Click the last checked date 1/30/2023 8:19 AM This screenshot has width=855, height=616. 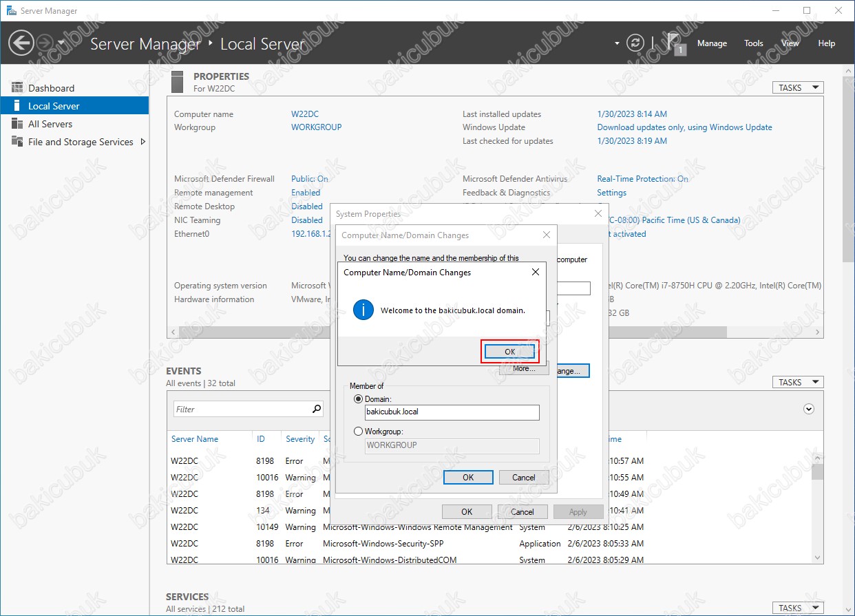pyautogui.click(x=632, y=141)
